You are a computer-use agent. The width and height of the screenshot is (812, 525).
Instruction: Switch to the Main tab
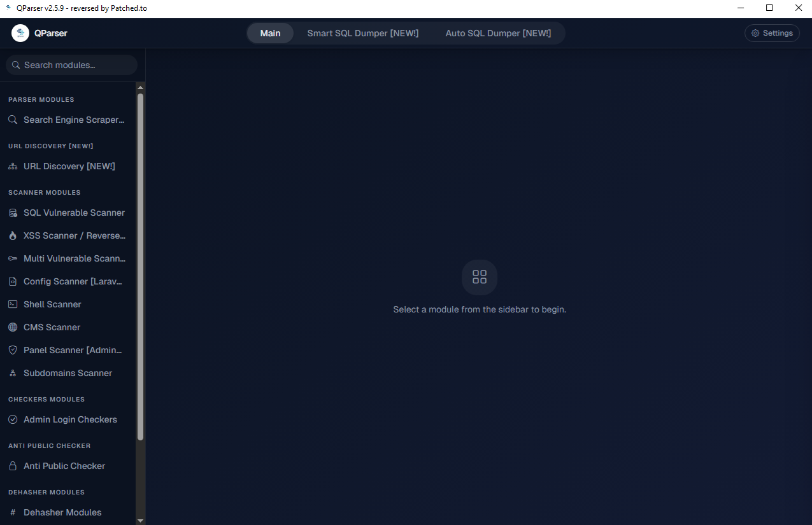pyautogui.click(x=270, y=33)
